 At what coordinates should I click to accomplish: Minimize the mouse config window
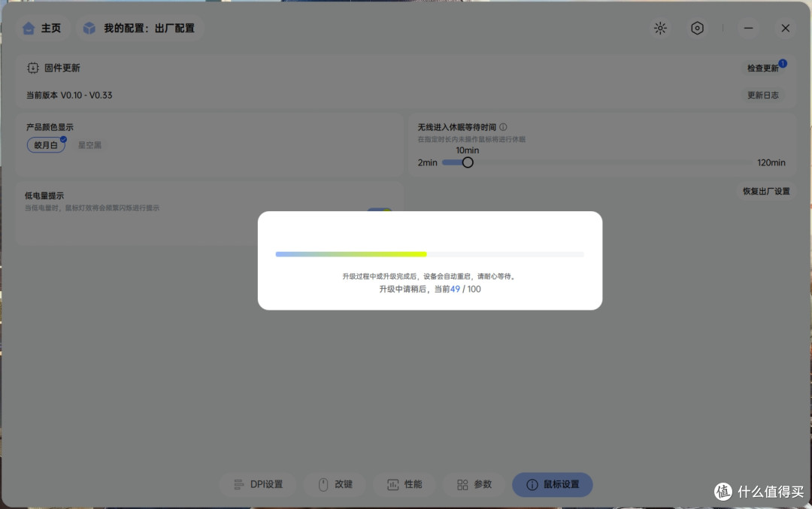coord(748,28)
